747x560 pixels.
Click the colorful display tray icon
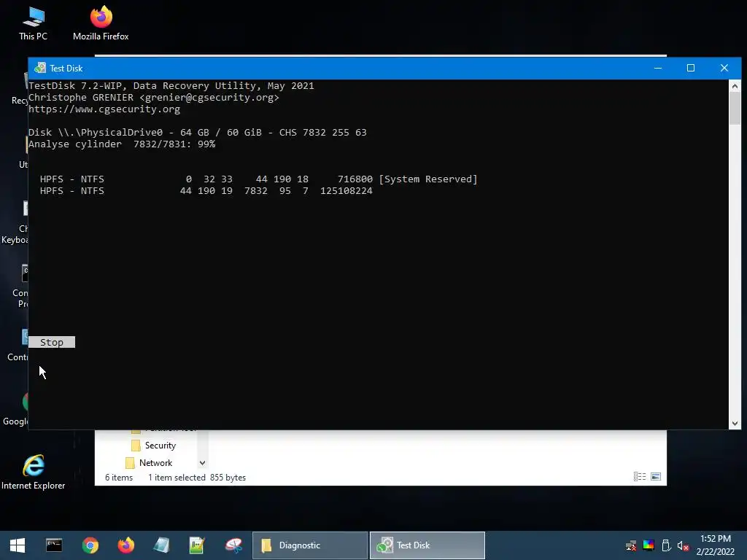(649, 545)
